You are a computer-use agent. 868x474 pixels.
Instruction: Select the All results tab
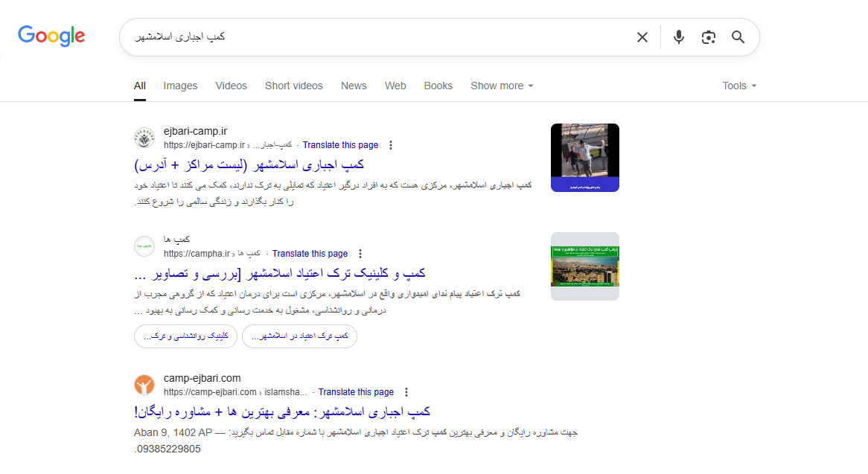139,86
